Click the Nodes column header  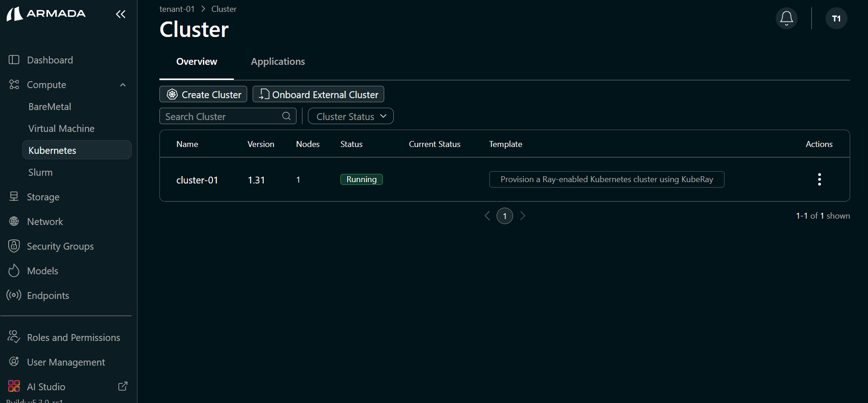[x=308, y=144]
